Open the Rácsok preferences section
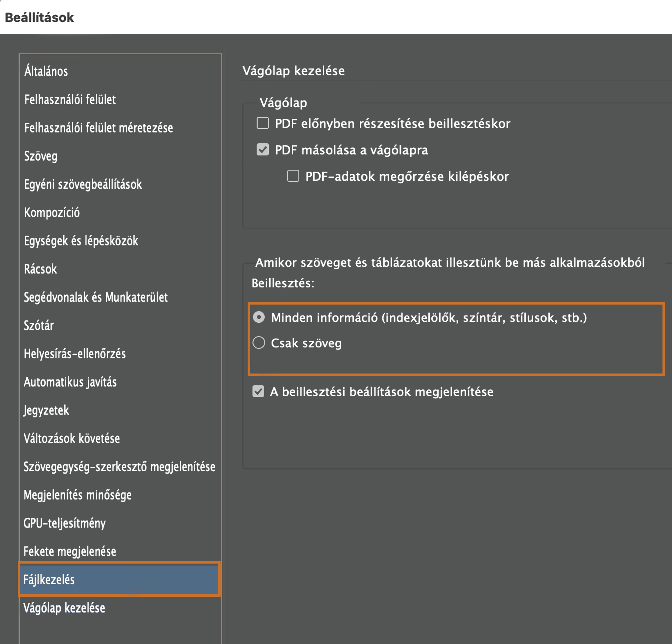The width and height of the screenshot is (672, 644). [x=40, y=269]
